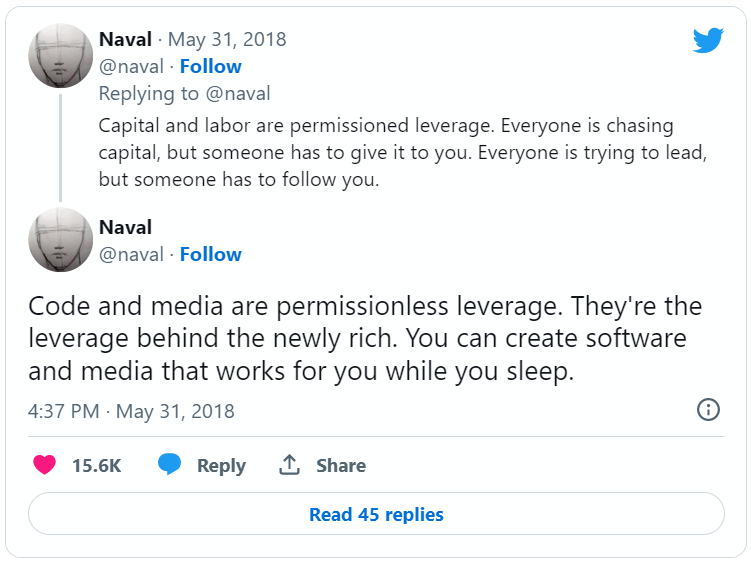Click the pink heart like icon

click(x=44, y=465)
